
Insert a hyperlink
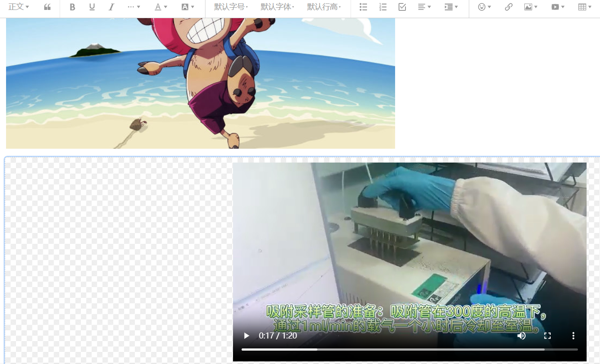[508, 7]
